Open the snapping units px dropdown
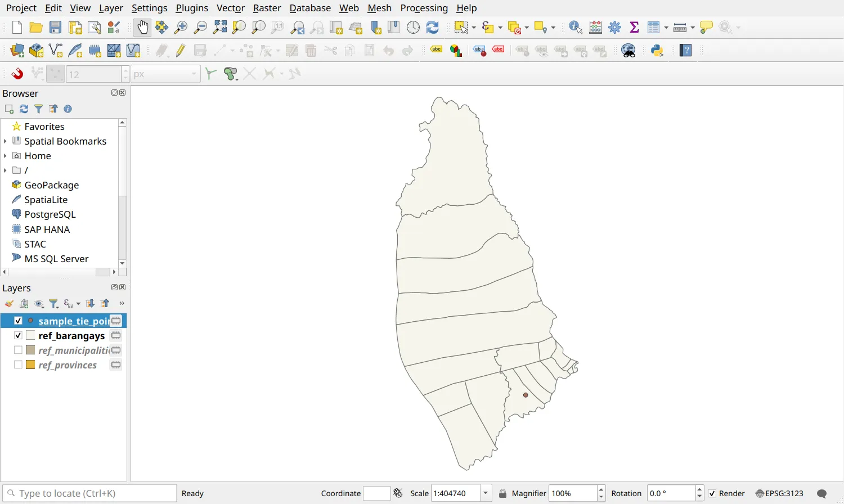Screen dimensions: 844x504 point(165,74)
